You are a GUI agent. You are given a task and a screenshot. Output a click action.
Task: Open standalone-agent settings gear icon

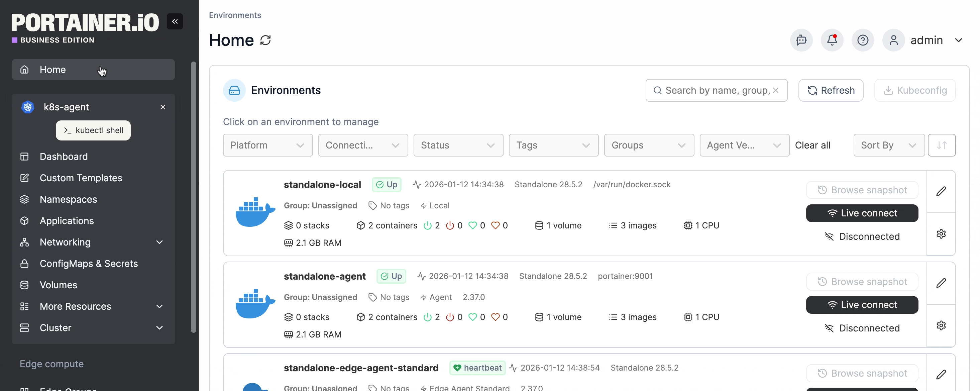tap(941, 325)
